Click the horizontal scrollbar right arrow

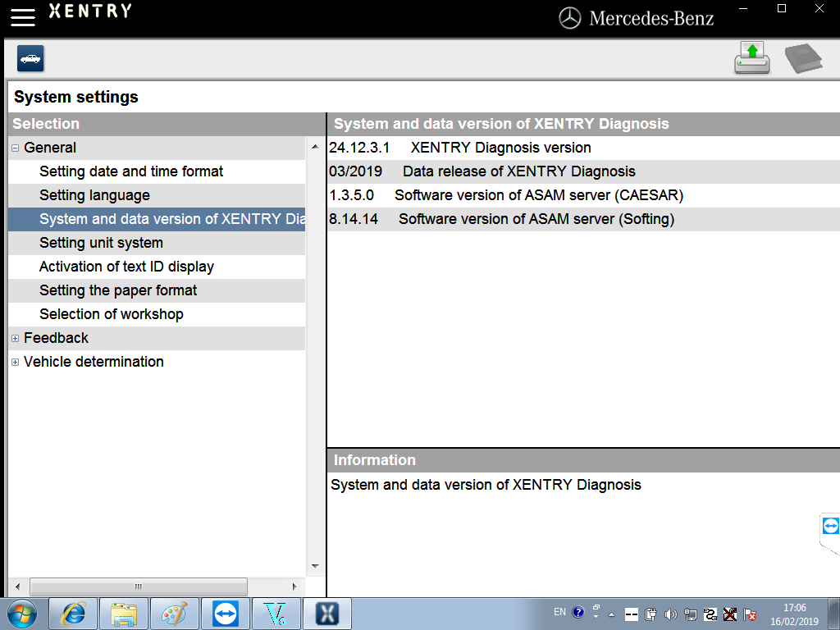295,587
